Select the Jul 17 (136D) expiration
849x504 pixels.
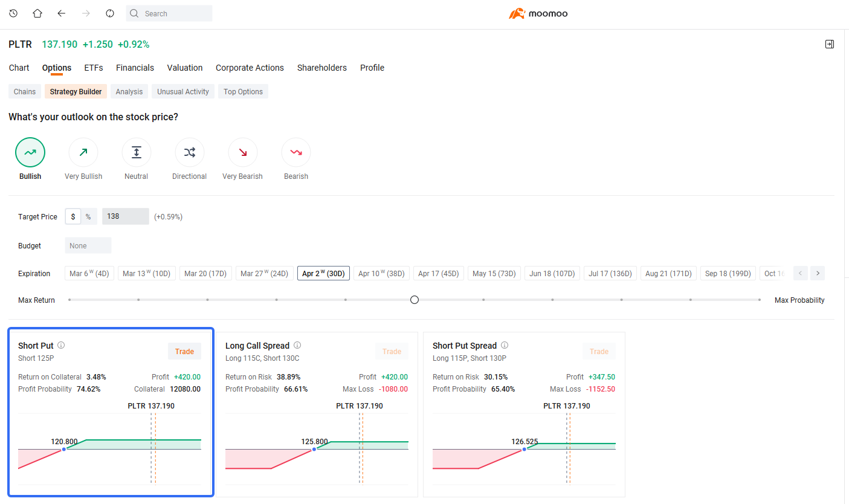610,273
